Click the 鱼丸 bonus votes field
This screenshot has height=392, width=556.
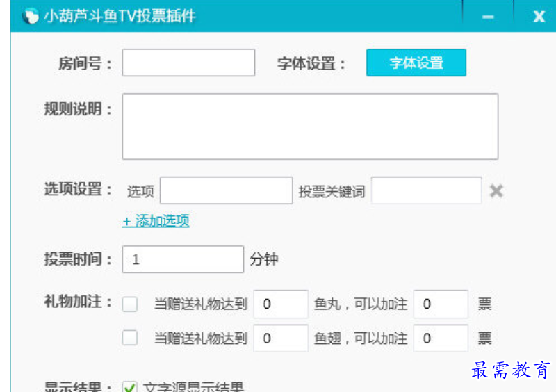[441, 304]
